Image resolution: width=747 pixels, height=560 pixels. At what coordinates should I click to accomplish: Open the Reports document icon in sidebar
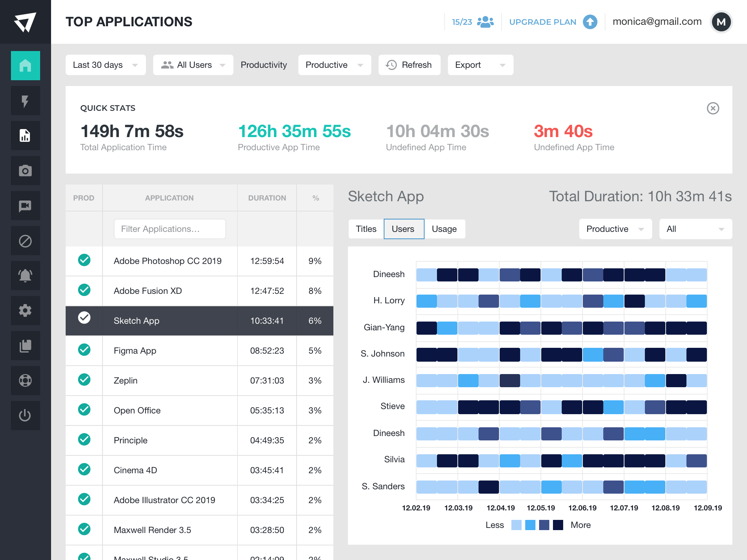[25, 135]
